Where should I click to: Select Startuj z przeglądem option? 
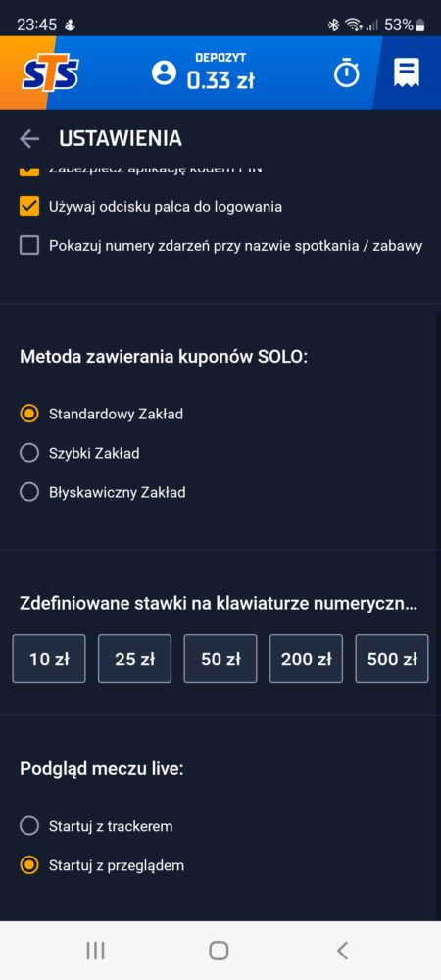(29, 865)
